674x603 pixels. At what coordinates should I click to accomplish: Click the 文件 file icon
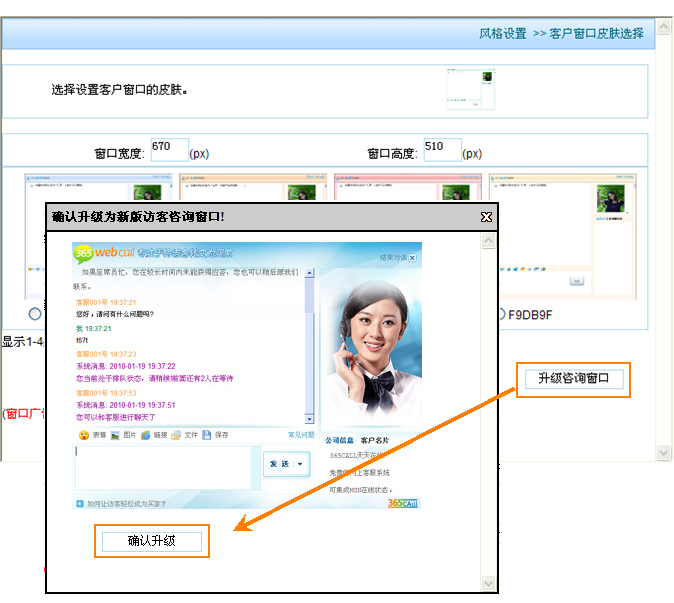click(x=176, y=435)
